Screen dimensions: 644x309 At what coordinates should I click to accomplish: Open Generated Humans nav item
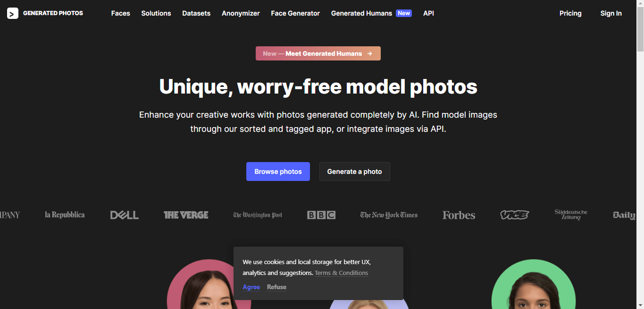pyautogui.click(x=371, y=13)
